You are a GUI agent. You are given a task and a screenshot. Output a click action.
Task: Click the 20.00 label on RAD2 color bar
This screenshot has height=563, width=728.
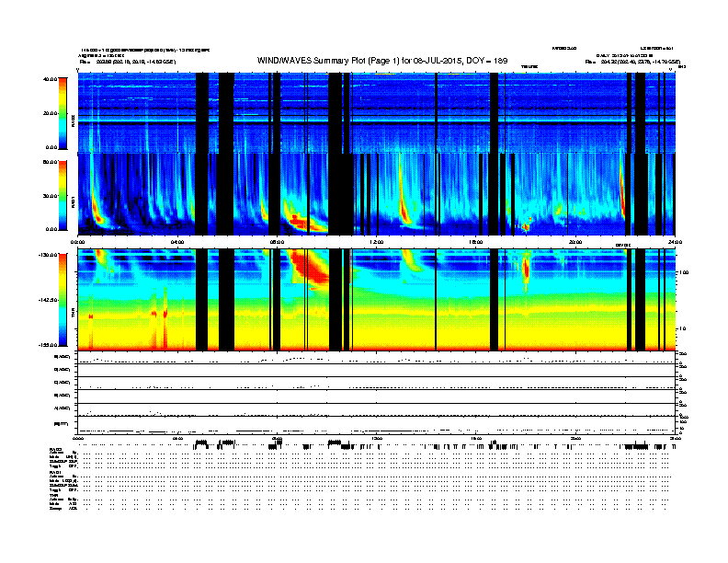pyautogui.click(x=50, y=113)
